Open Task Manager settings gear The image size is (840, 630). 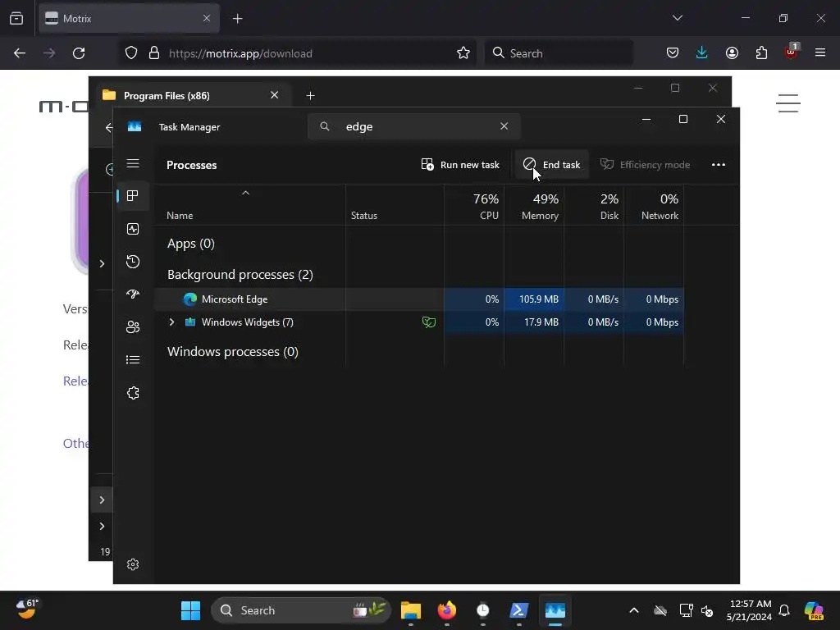[133, 564]
